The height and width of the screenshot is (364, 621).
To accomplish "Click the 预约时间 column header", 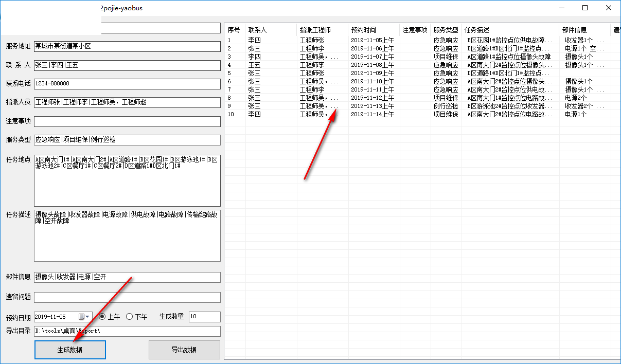I will 374,30.
